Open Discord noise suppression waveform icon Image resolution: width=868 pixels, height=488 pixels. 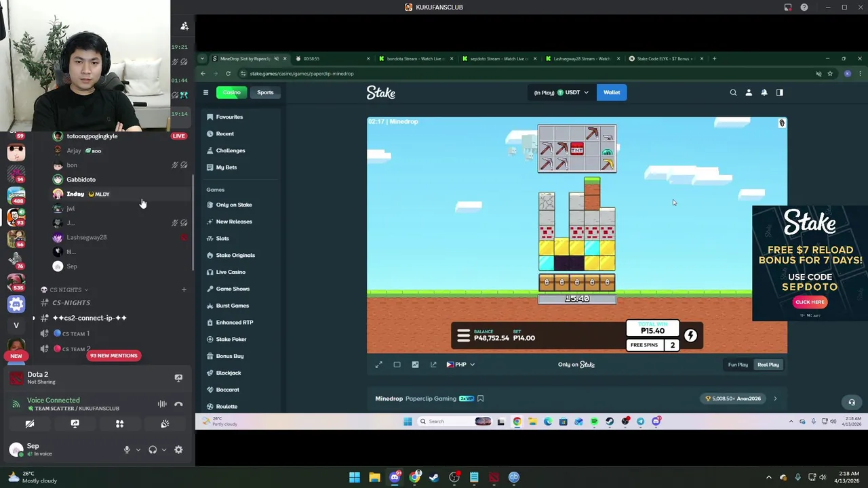[162, 404]
